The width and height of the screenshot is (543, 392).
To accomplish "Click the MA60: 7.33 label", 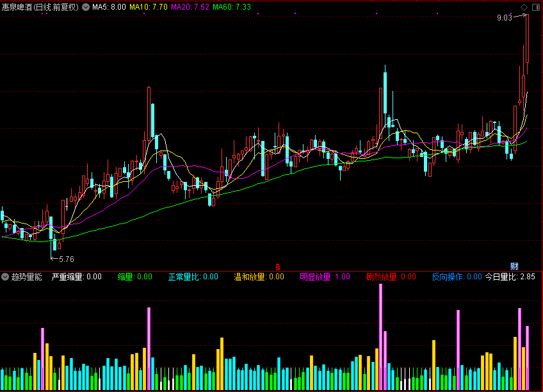I will (x=232, y=7).
